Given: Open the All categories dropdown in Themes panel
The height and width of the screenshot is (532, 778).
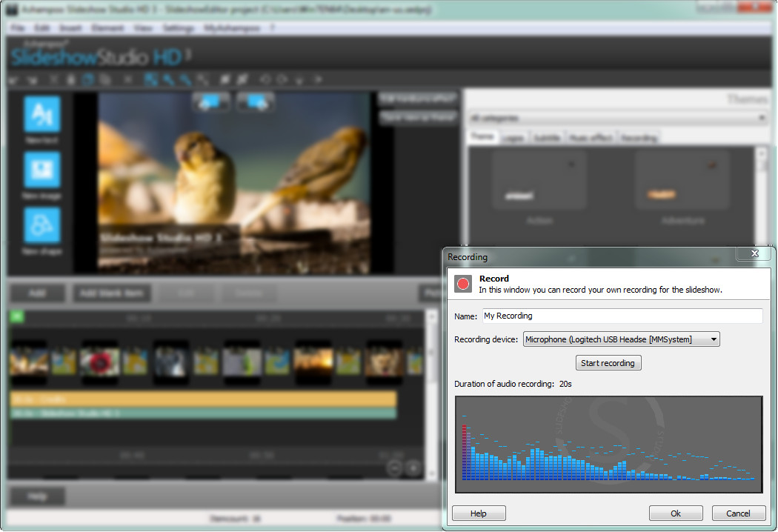Looking at the screenshot, I should click(762, 117).
